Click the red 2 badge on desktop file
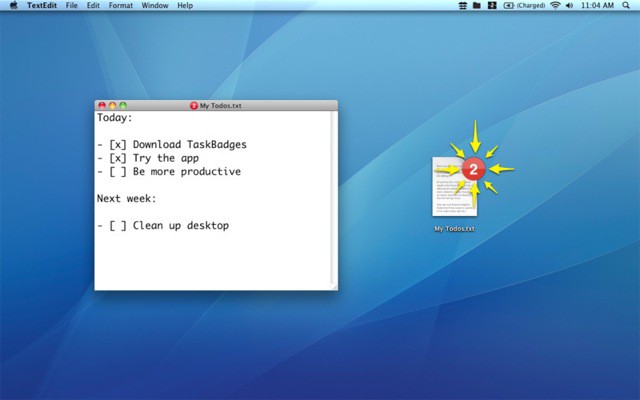Screen dimensions: 640x400 pos(476,167)
